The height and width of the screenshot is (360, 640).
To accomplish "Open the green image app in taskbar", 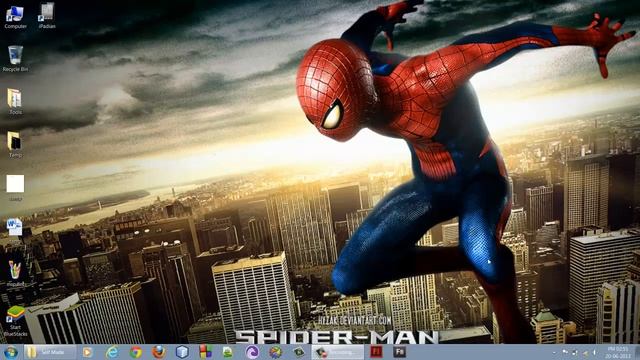I will 228,352.
